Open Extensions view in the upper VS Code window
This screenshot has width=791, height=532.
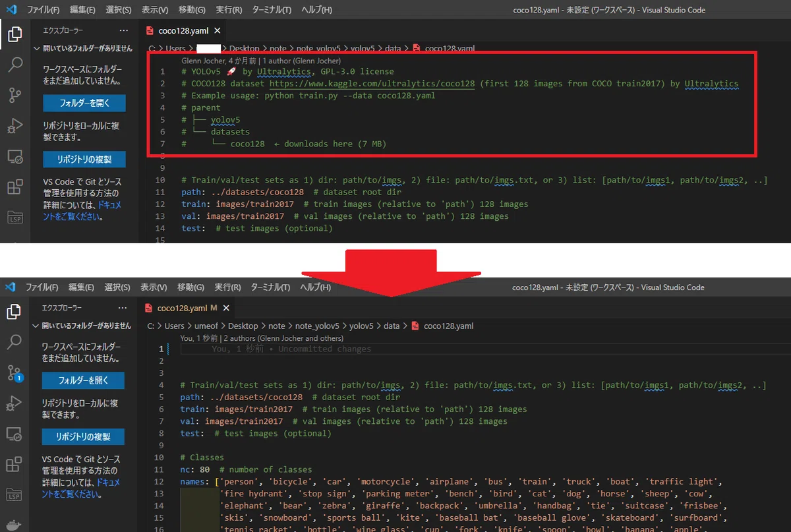15,187
